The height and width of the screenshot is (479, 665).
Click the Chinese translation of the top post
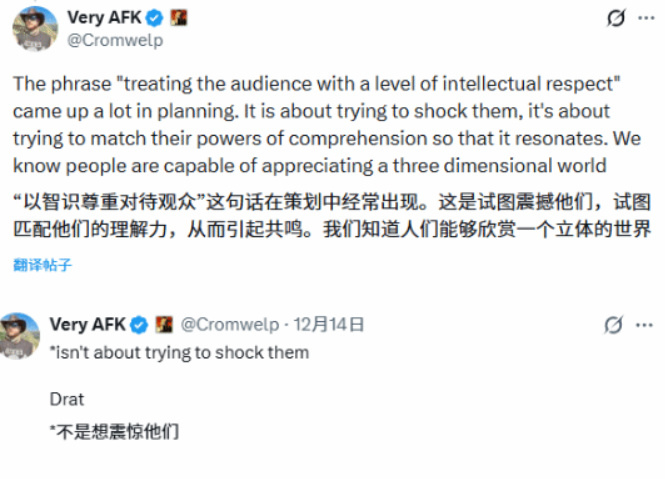click(332, 214)
